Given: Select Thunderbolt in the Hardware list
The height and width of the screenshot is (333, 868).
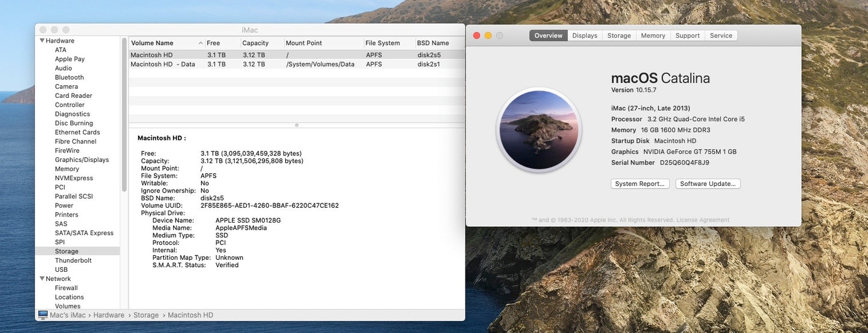Looking at the screenshot, I should pos(73,260).
